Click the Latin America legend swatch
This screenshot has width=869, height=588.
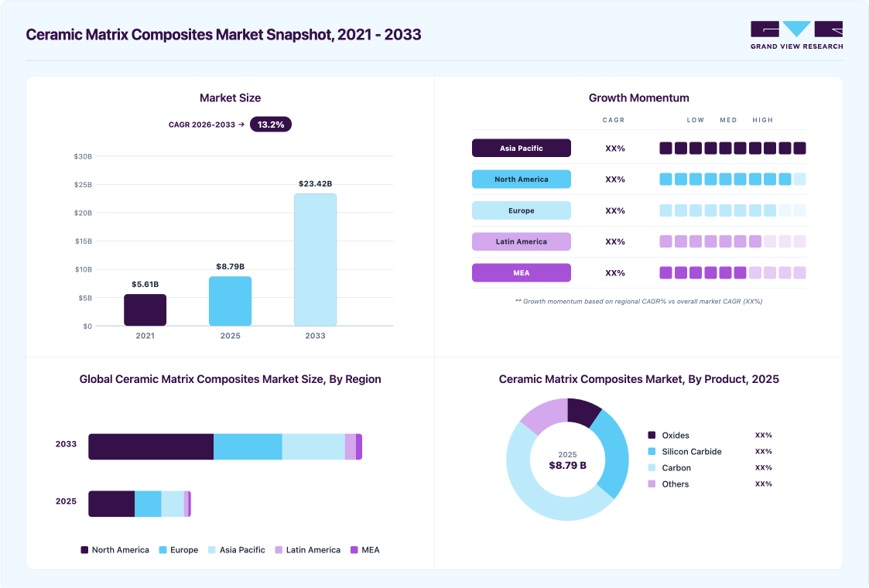(x=279, y=550)
